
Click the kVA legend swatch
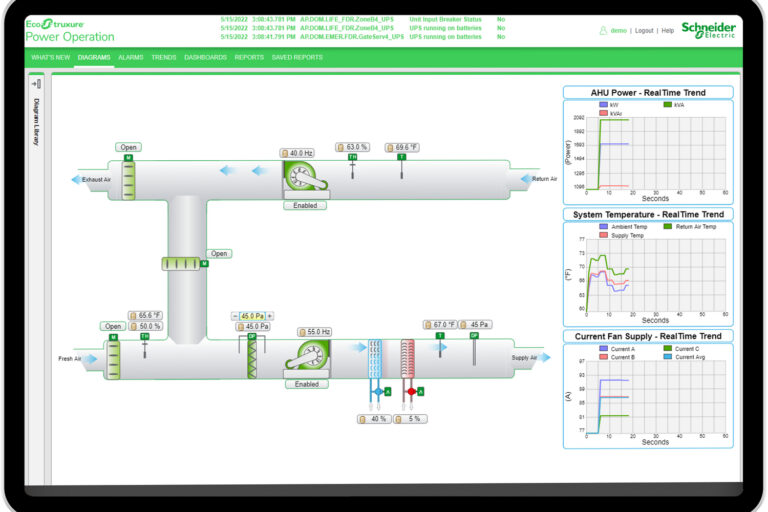click(x=668, y=105)
